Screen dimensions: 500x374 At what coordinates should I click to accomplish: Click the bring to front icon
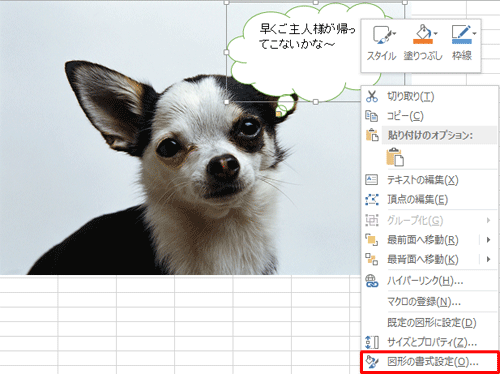(372, 240)
